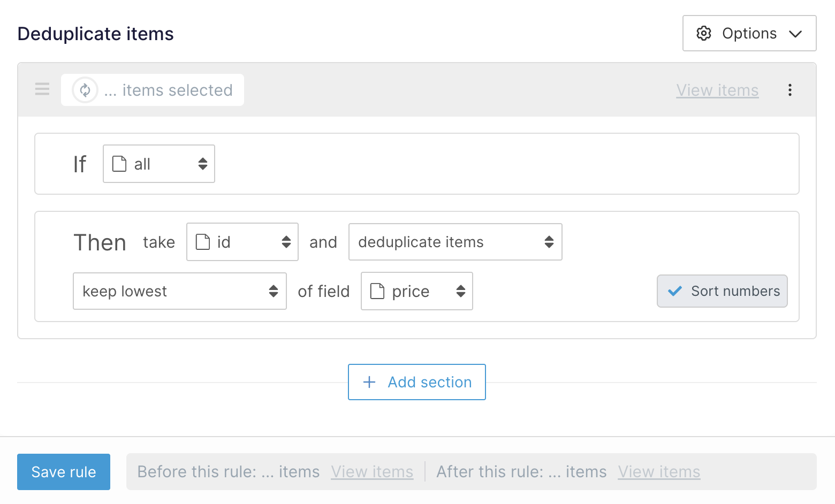Screen dimensions: 835x504
Task: Click View items after 'After this rule'
Action: pyautogui.click(x=659, y=472)
